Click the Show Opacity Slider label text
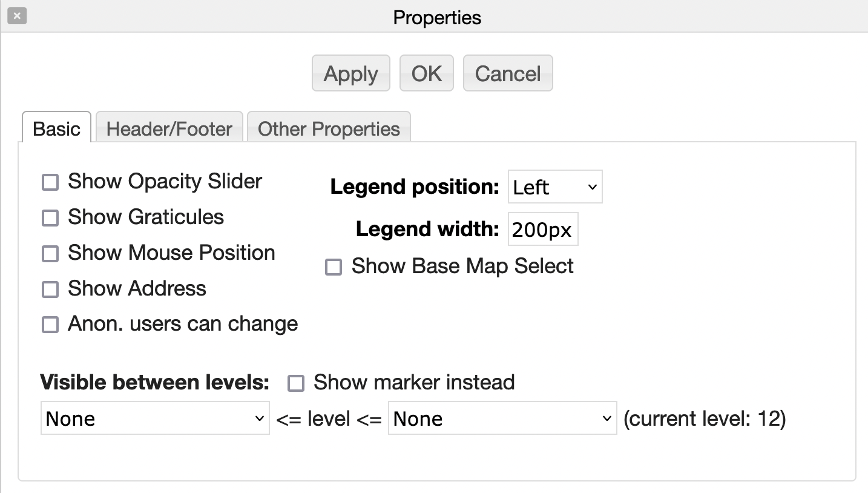868x493 pixels. click(x=165, y=181)
